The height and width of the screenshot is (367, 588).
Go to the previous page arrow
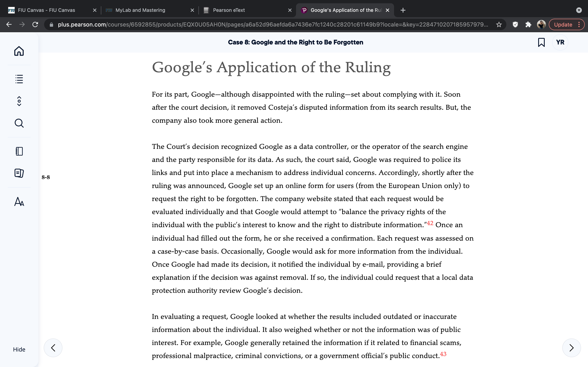53,348
